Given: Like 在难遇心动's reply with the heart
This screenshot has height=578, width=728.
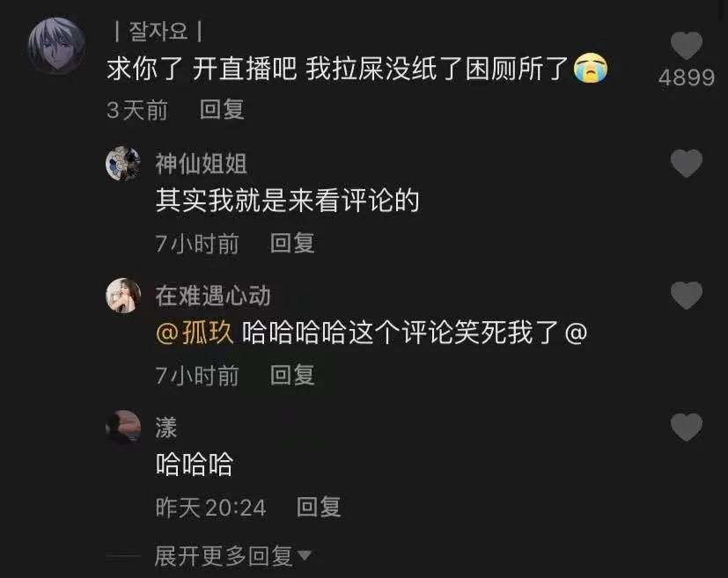Looking at the screenshot, I should pyautogui.click(x=687, y=295).
